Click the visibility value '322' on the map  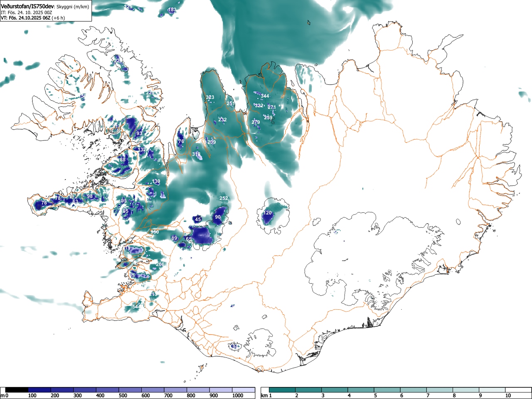coord(259,106)
